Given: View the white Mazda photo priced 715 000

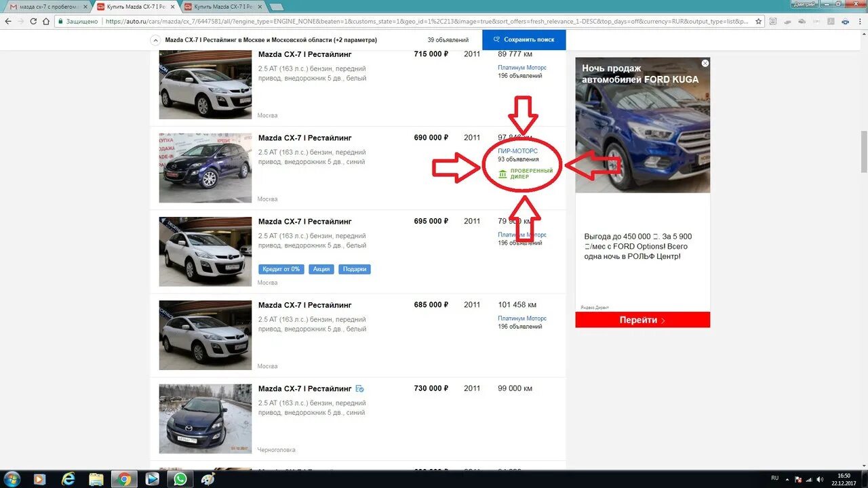Looking at the screenshot, I should (x=205, y=85).
